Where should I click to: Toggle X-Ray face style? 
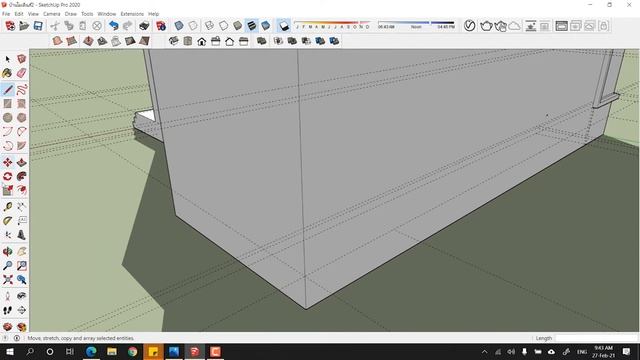(179, 26)
